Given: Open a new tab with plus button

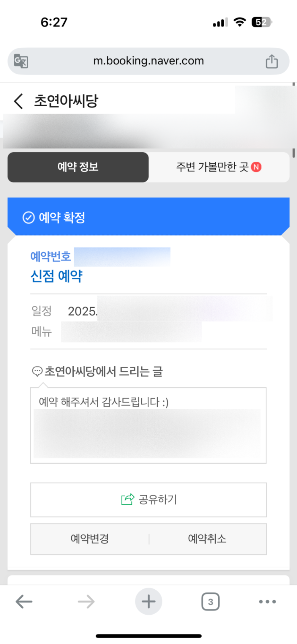Looking at the screenshot, I should [x=148, y=602].
